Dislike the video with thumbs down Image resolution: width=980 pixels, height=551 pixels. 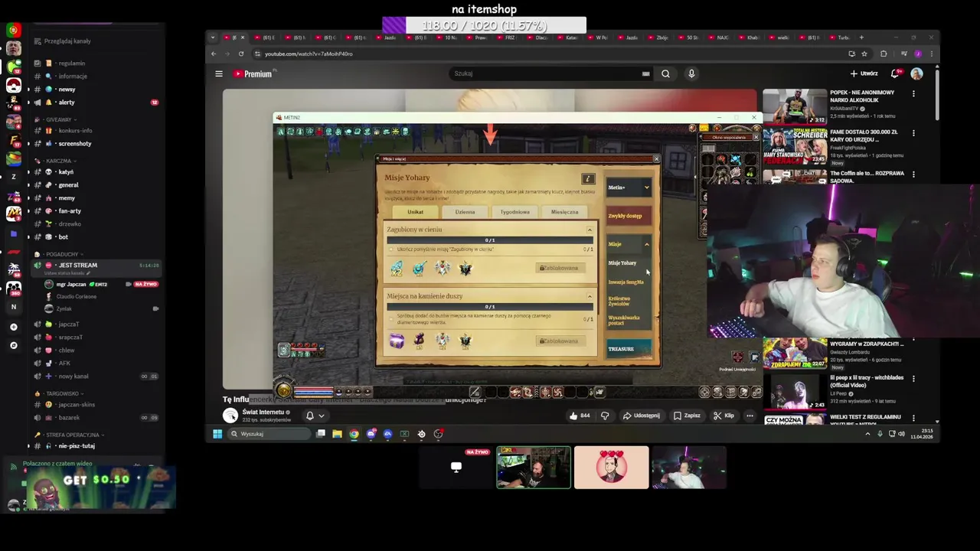click(605, 416)
